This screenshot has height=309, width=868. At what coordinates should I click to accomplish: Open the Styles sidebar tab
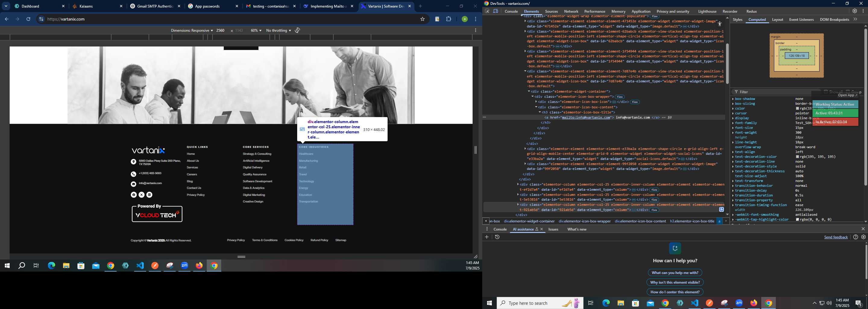tap(737, 20)
